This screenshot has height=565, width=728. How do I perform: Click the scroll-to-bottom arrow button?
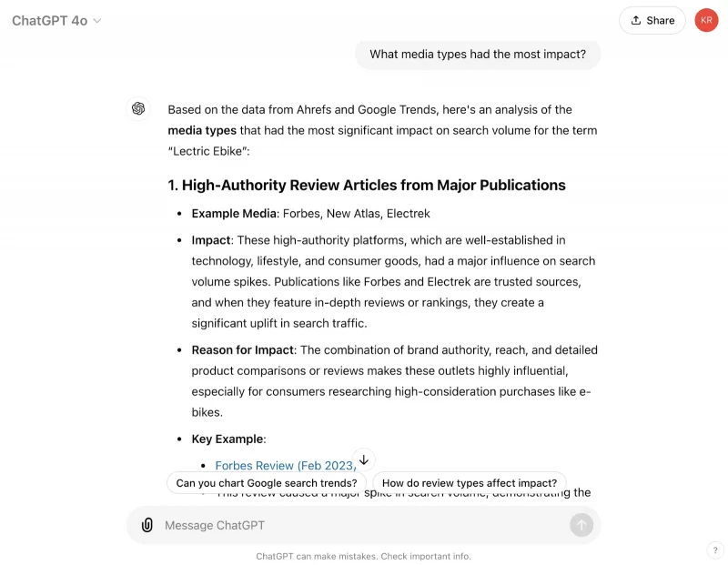(364, 460)
